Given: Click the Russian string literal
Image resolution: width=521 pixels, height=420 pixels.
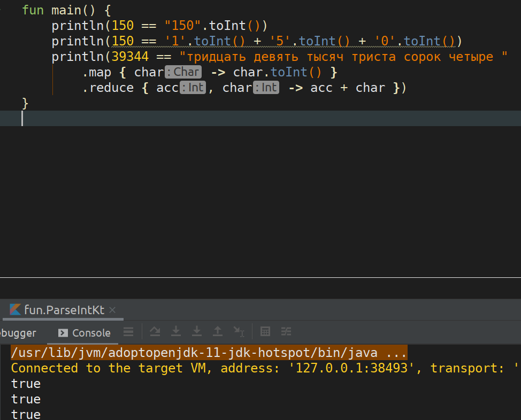Looking at the screenshot, I should point(343,57).
